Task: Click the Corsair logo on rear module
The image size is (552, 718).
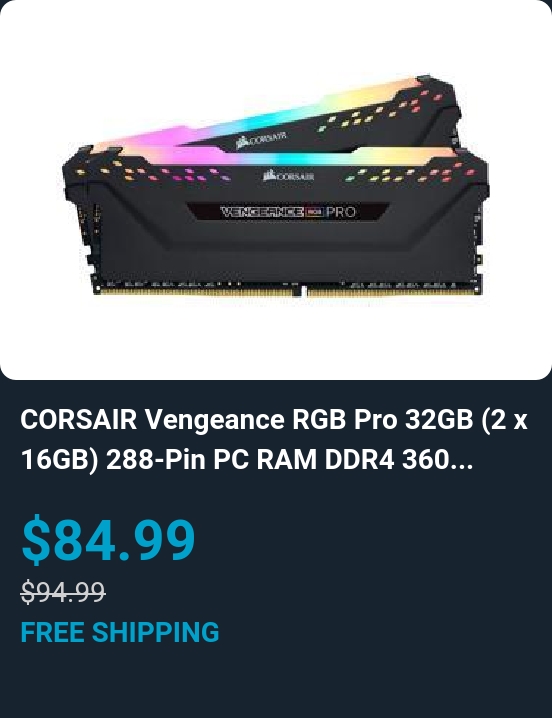Action: tap(261, 139)
